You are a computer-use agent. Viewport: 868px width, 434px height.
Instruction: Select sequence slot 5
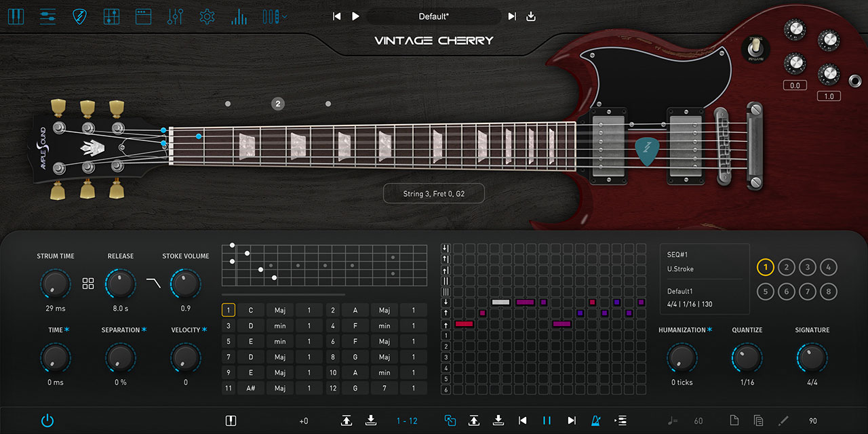click(765, 292)
